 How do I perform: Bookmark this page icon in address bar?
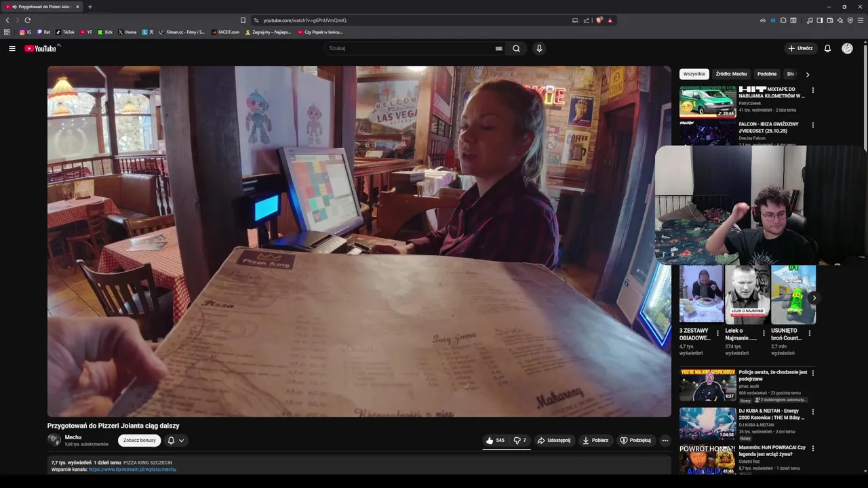pos(243,20)
